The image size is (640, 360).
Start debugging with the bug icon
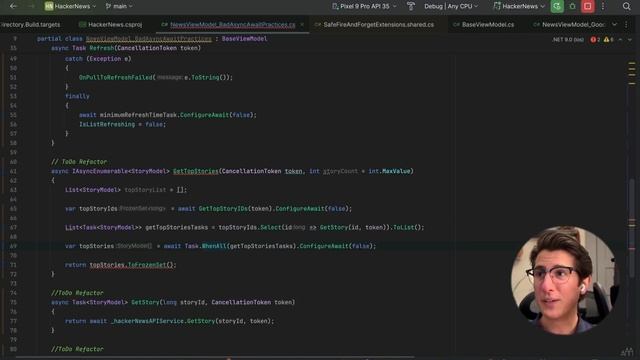coord(573,6)
